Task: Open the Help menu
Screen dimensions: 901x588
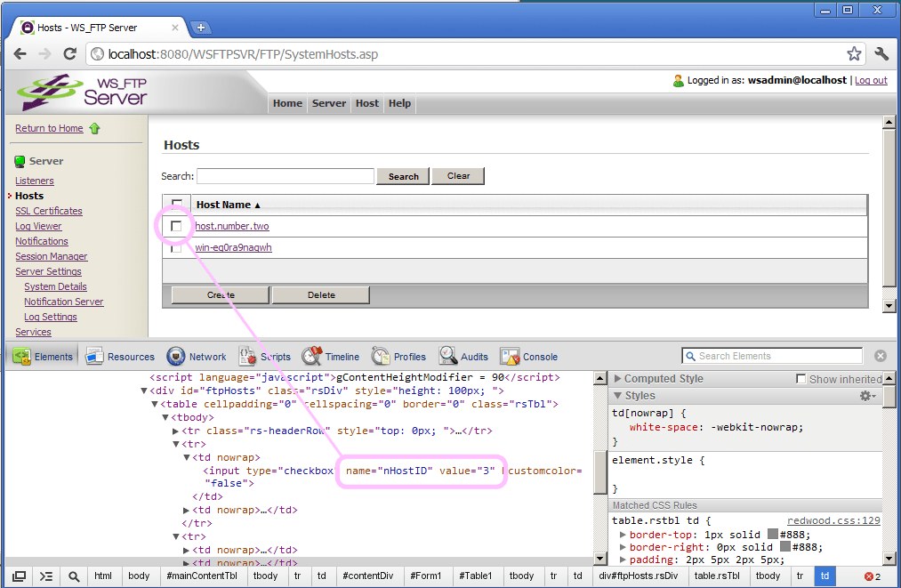Action: coord(399,103)
